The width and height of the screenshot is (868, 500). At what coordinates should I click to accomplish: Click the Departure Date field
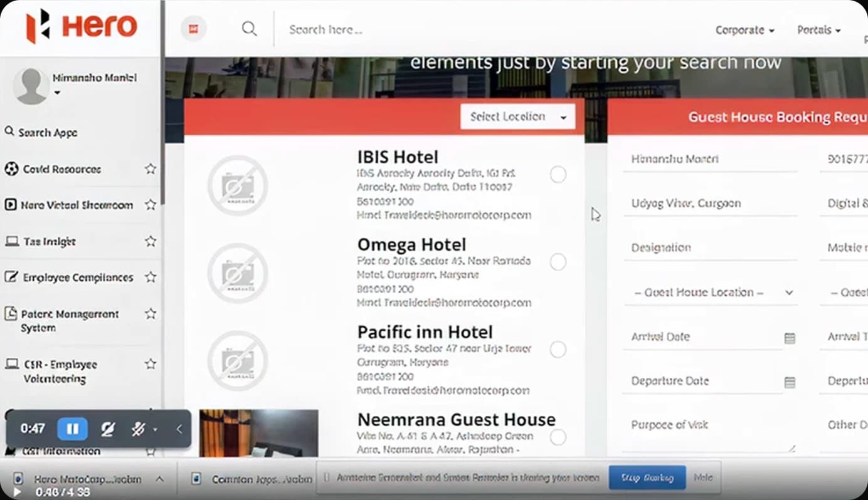[702, 381]
